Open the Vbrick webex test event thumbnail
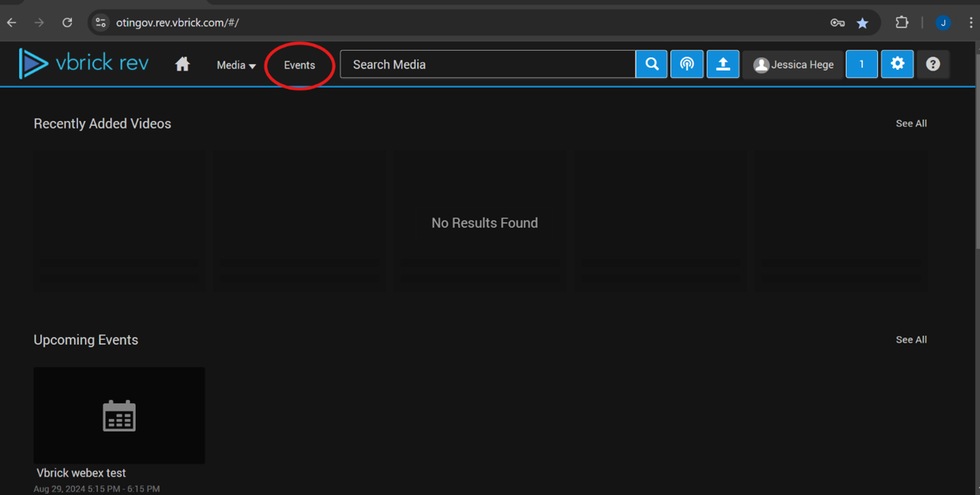Viewport: 980px width, 495px height. [x=119, y=416]
